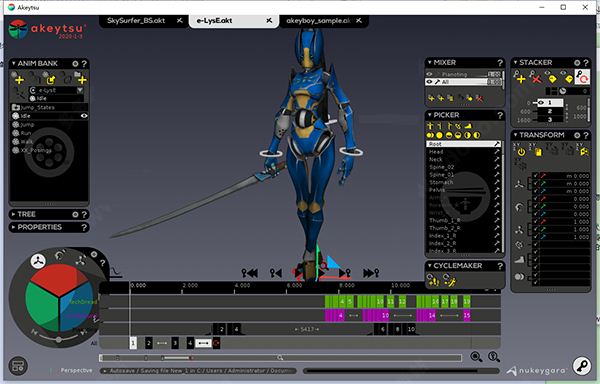The image size is (600, 384).
Task: Click the ANIM BANK settings gear icon
Action: 75,63
